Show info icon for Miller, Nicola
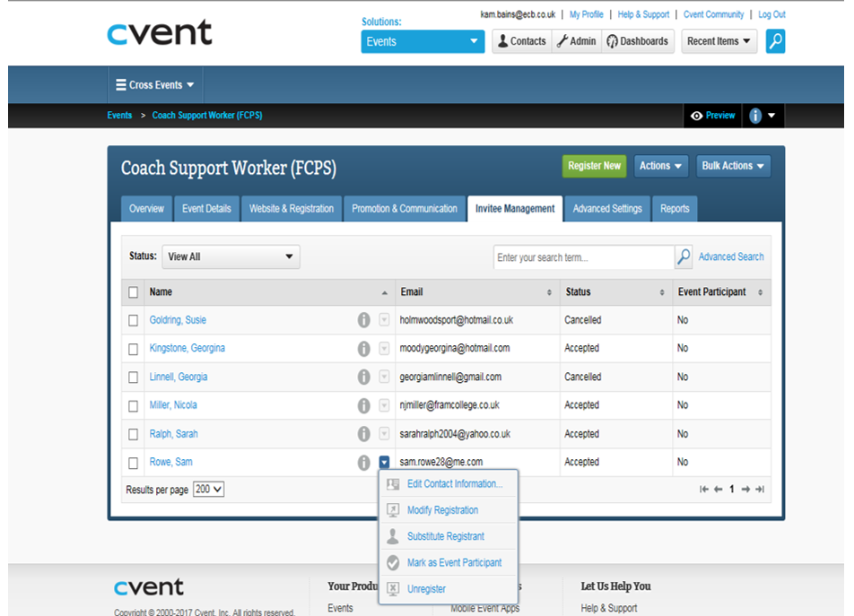 point(364,405)
